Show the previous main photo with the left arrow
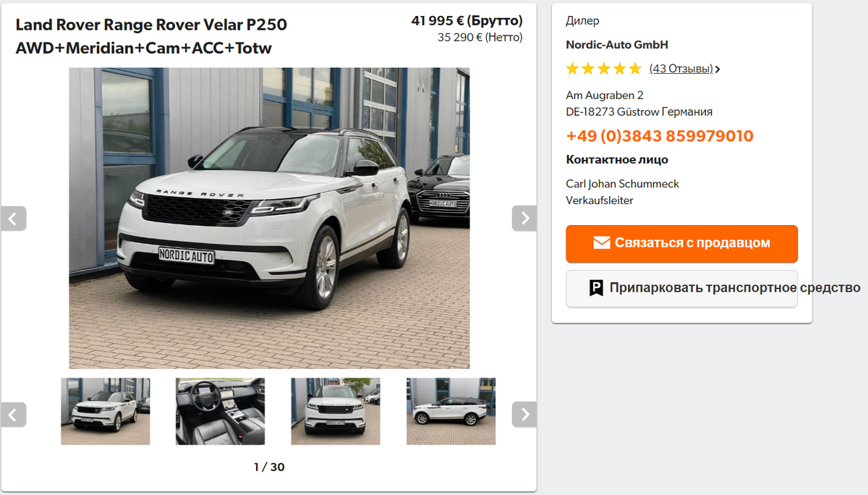 tap(13, 219)
